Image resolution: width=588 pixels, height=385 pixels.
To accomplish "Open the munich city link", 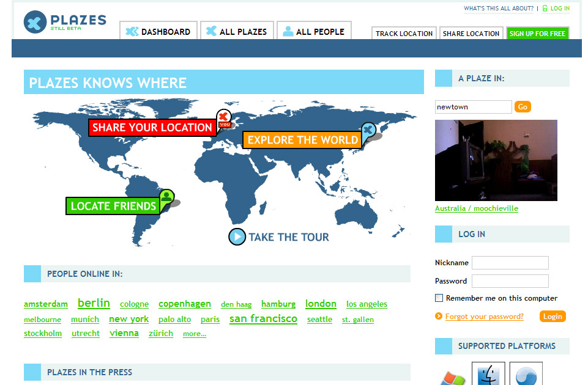I will click(85, 319).
